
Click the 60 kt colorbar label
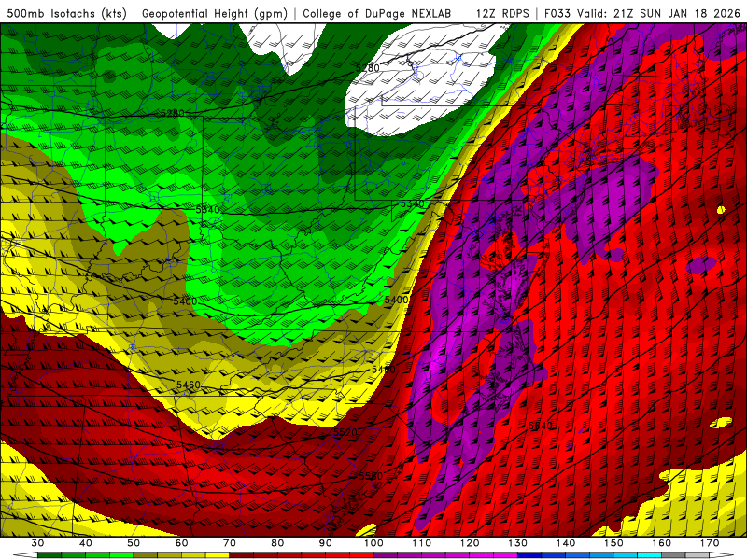point(181,543)
